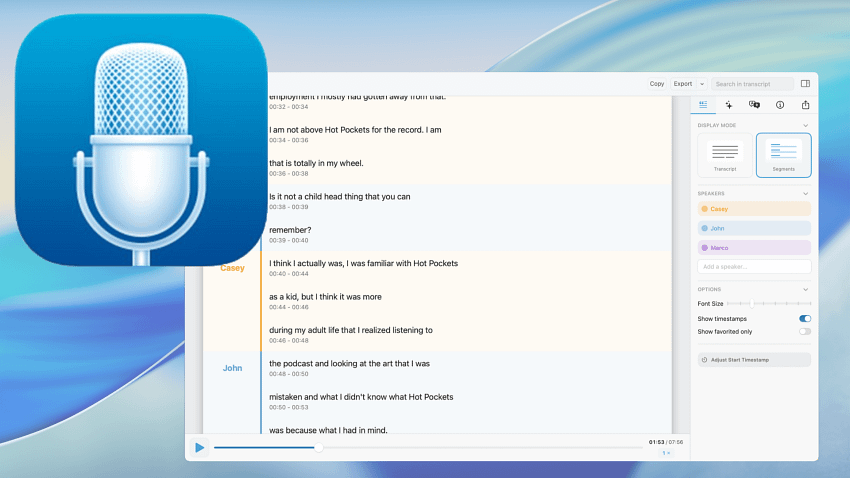Disable Show timestamps toggle
This screenshot has width=850, height=478.
click(805, 319)
